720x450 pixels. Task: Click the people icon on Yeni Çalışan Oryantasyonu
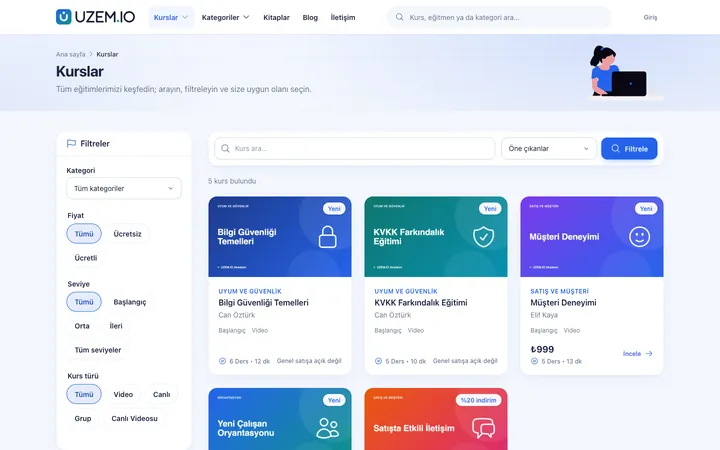pyautogui.click(x=328, y=428)
